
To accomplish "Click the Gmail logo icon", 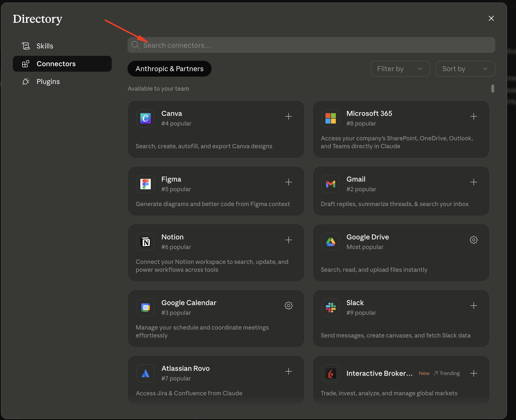I will point(331,184).
